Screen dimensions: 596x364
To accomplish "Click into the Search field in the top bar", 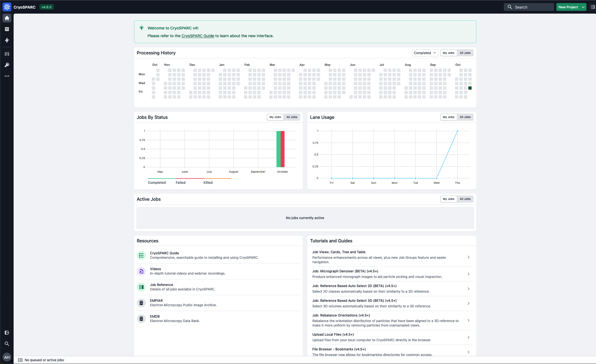I will click(x=529, y=7).
